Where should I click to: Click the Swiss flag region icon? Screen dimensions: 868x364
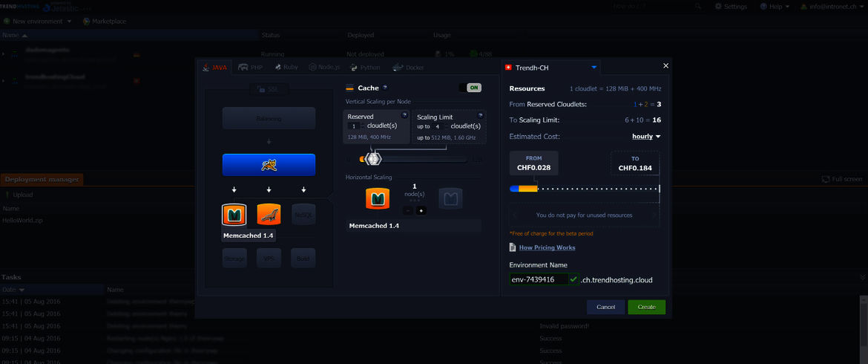pos(508,68)
